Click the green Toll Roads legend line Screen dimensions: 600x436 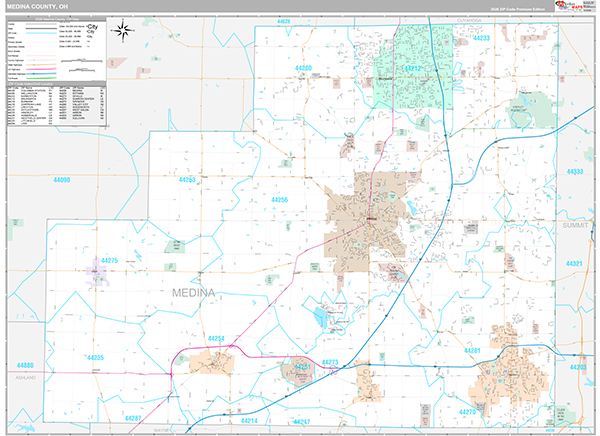point(41,78)
